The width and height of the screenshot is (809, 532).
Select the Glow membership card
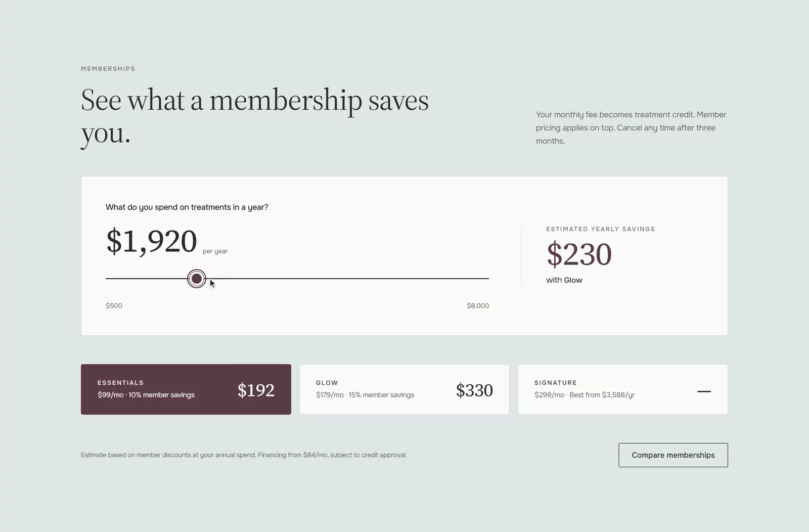click(404, 389)
